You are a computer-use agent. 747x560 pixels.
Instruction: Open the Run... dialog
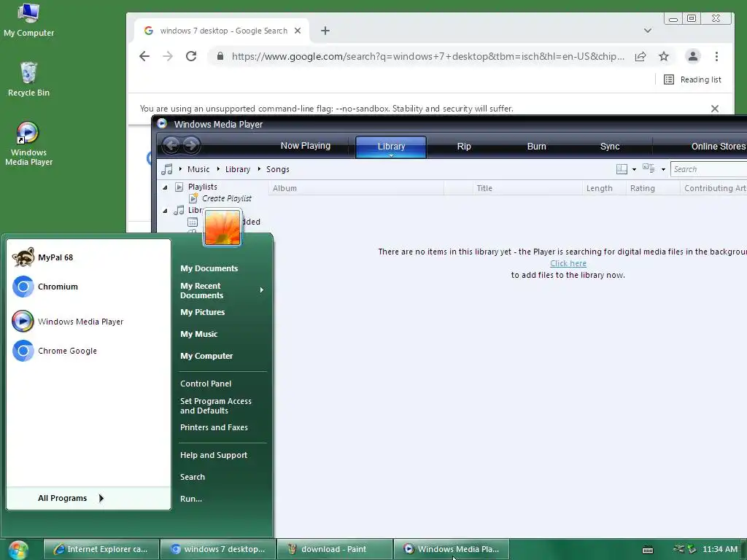[x=191, y=499]
